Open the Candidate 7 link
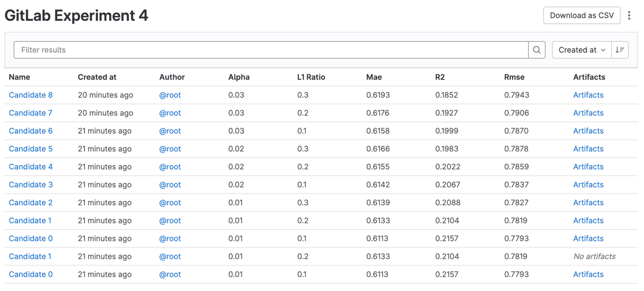The image size is (644, 291). click(x=31, y=113)
